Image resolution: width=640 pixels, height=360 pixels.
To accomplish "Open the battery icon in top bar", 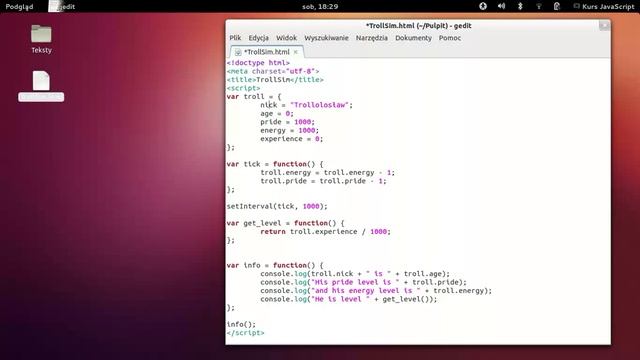I will coord(557,6).
